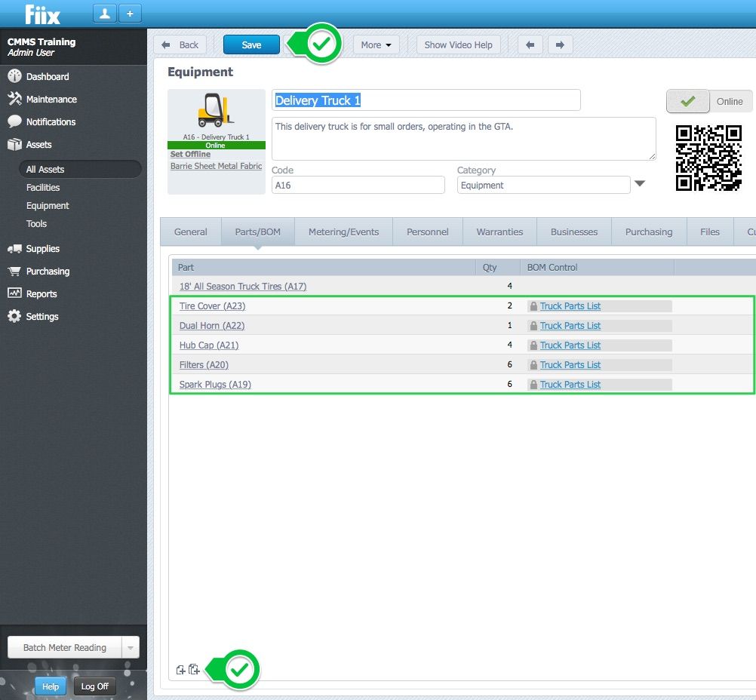Click the asset description text area
The image size is (756, 700).
464,139
